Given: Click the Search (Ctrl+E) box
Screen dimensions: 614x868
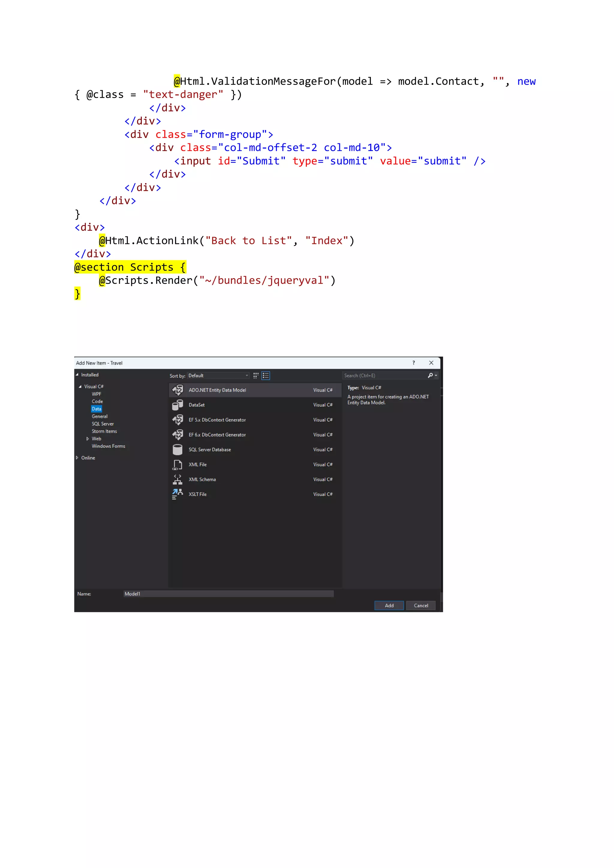Looking at the screenshot, I should 385,375.
